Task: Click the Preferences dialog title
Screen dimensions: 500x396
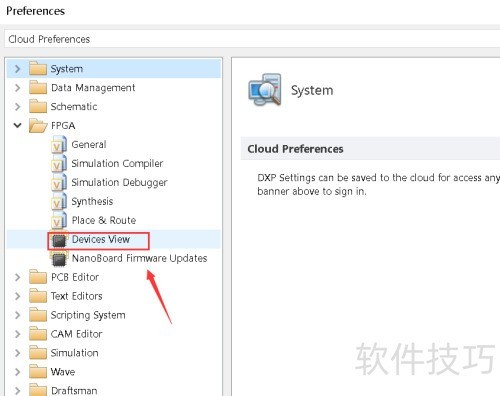Action: [x=35, y=11]
